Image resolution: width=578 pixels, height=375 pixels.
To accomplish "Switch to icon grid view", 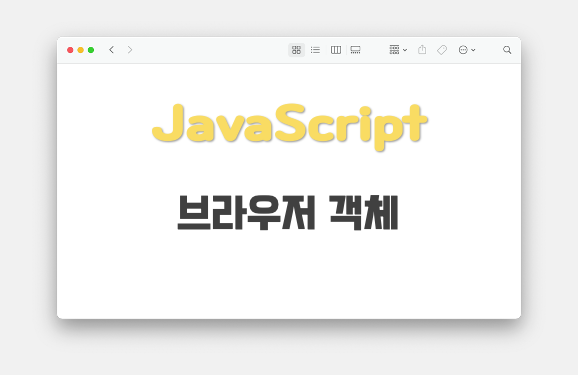I will [296, 50].
